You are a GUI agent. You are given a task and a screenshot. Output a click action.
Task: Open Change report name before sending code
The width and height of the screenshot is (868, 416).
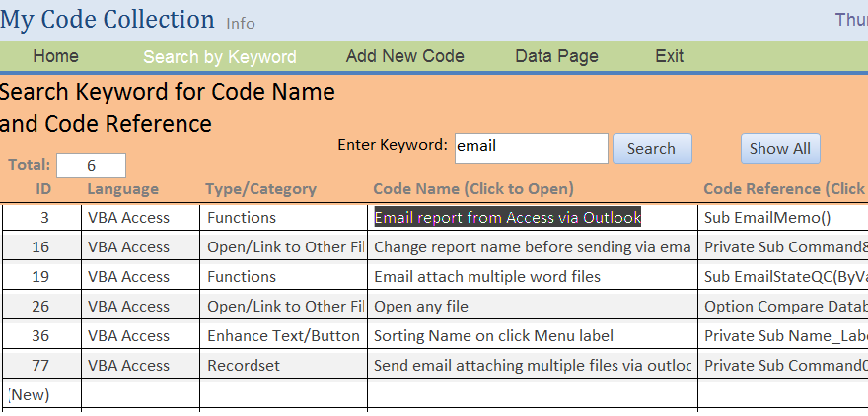(x=532, y=246)
